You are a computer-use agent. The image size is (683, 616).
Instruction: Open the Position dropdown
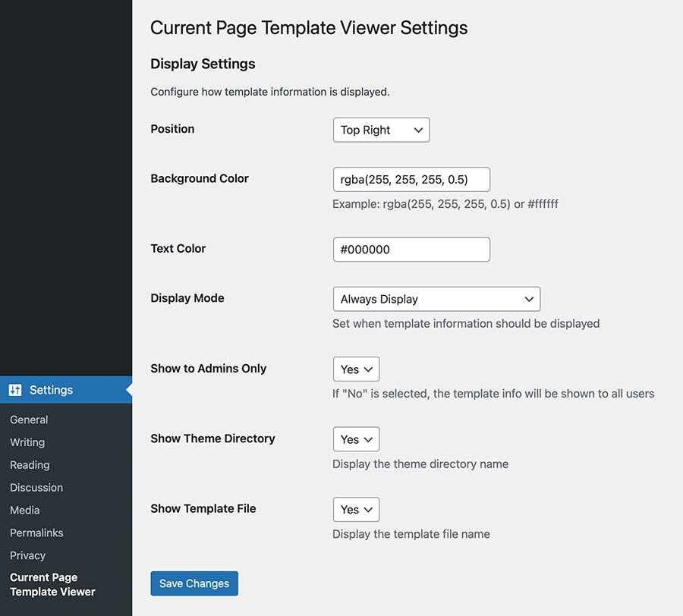click(x=381, y=130)
